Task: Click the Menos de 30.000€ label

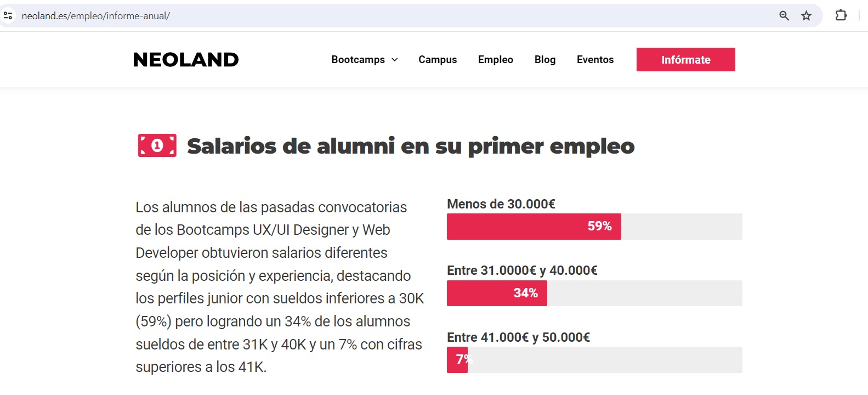Action: (x=501, y=204)
